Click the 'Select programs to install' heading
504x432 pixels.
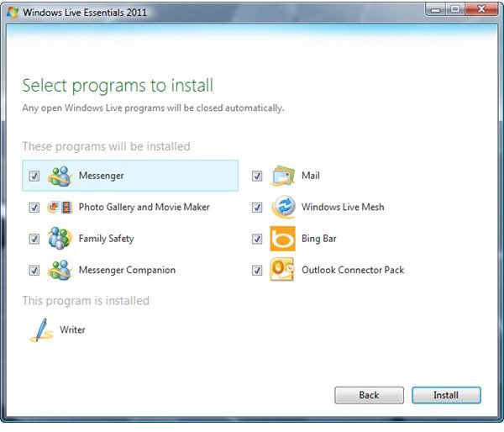(118, 86)
